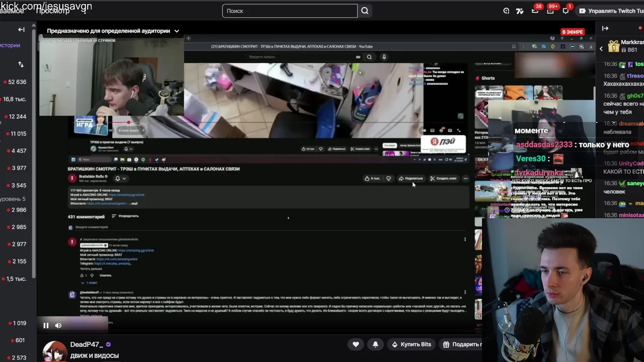The width and height of the screenshot is (644, 362).
Task: Mute the stream volume speaker
Action: [x=58, y=325]
